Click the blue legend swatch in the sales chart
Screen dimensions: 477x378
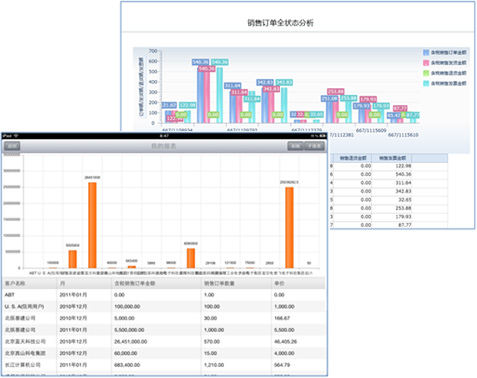(x=426, y=53)
